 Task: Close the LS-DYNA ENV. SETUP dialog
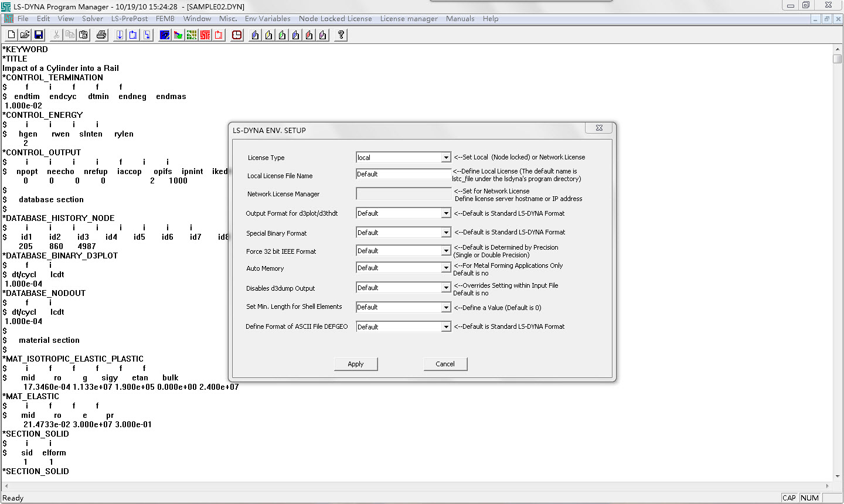pos(599,128)
